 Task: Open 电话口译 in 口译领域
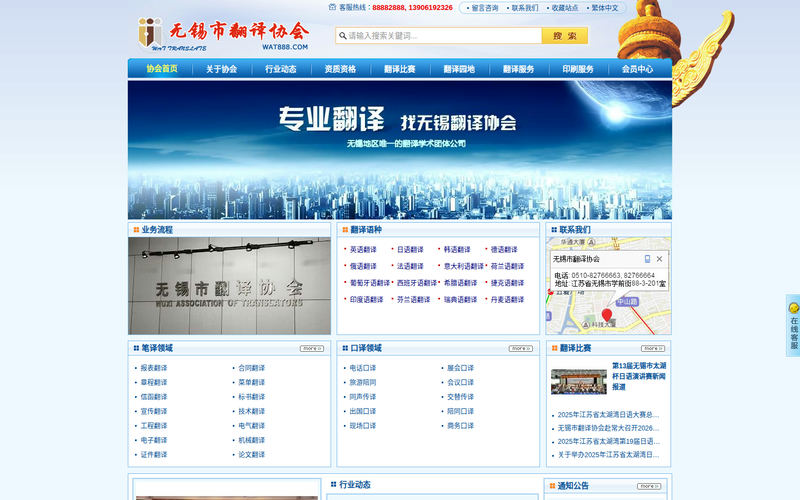[x=363, y=368]
